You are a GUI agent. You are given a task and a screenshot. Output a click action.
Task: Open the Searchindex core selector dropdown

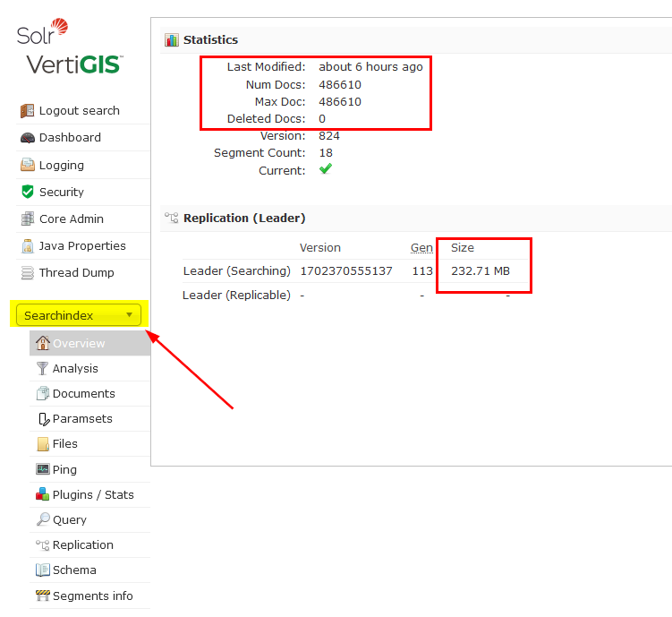pos(78,315)
